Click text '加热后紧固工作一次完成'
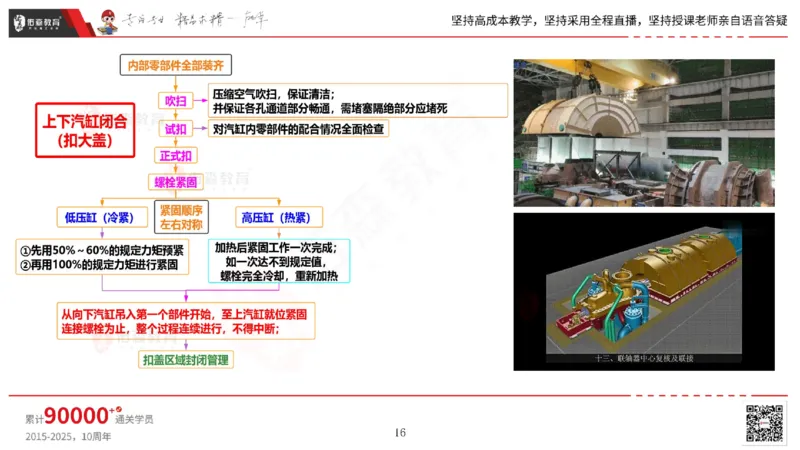This screenshot has width=800, height=450. click(x=276, y=247)
